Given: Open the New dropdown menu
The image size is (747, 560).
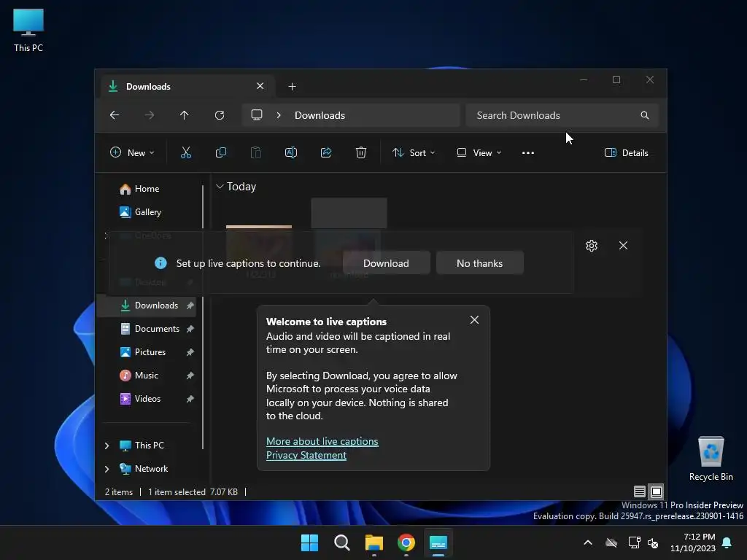Looking at the screenshot, I should (x=132, y=153).
